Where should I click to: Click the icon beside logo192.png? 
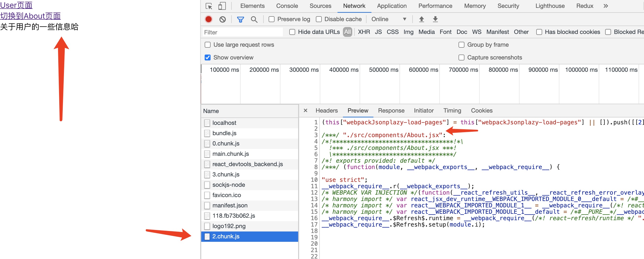[x=207, y=226]
